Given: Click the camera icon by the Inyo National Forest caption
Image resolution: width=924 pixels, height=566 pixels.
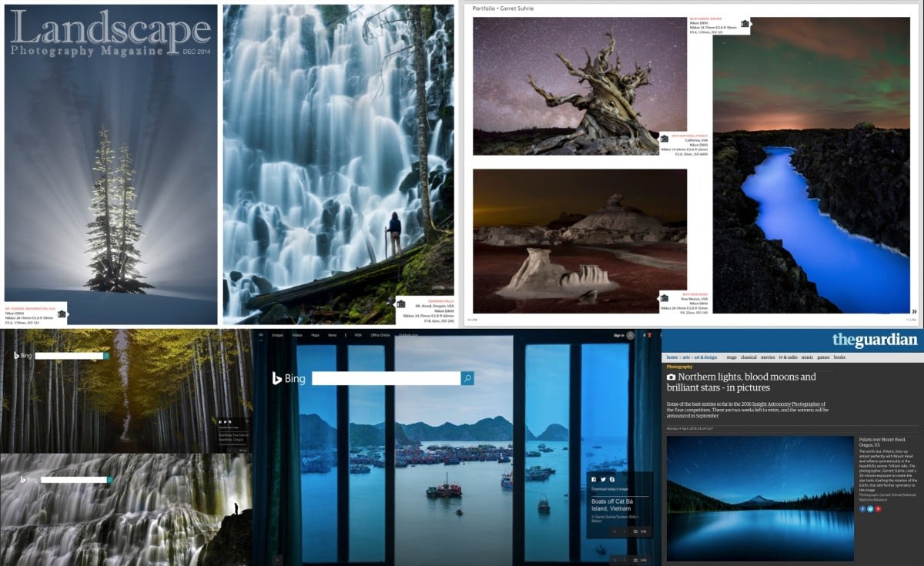Looking at the screenshot, I should click(x=665, y=139).
